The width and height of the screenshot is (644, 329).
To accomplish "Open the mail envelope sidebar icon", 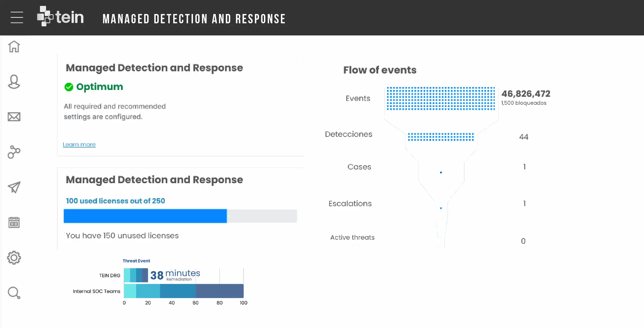I will point(14,117).
